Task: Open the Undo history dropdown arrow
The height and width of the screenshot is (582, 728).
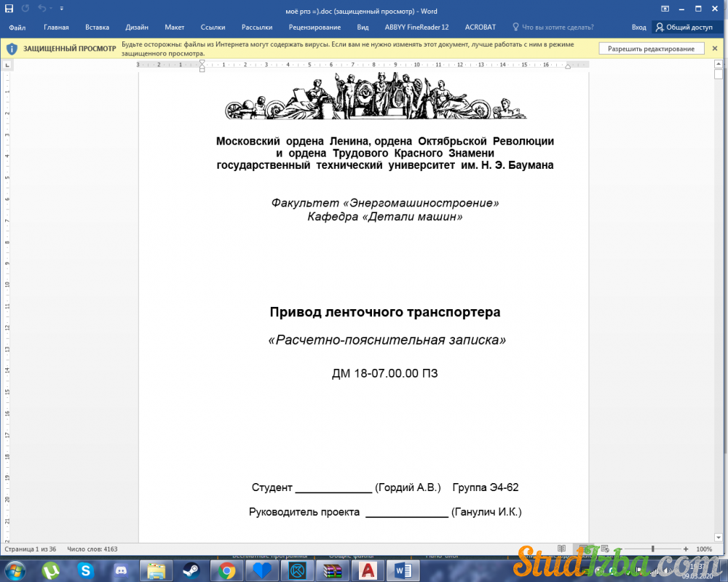Action: [51, 8]
